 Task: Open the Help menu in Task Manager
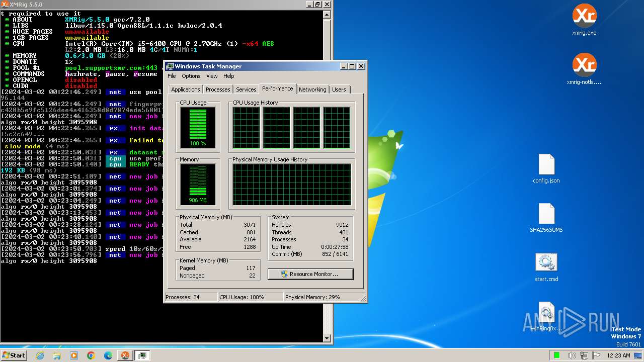[229, 76]
